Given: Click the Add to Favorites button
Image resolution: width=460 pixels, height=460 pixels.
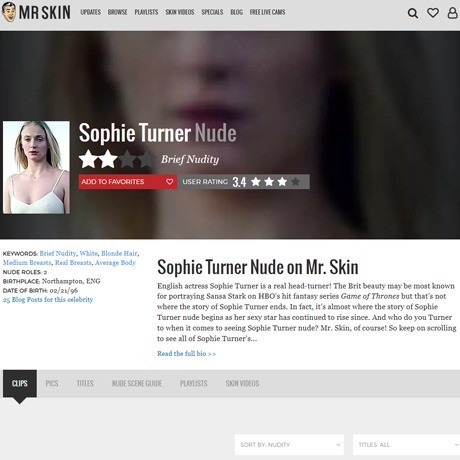Looking at the screenshot, I should [x=128, y=182].
